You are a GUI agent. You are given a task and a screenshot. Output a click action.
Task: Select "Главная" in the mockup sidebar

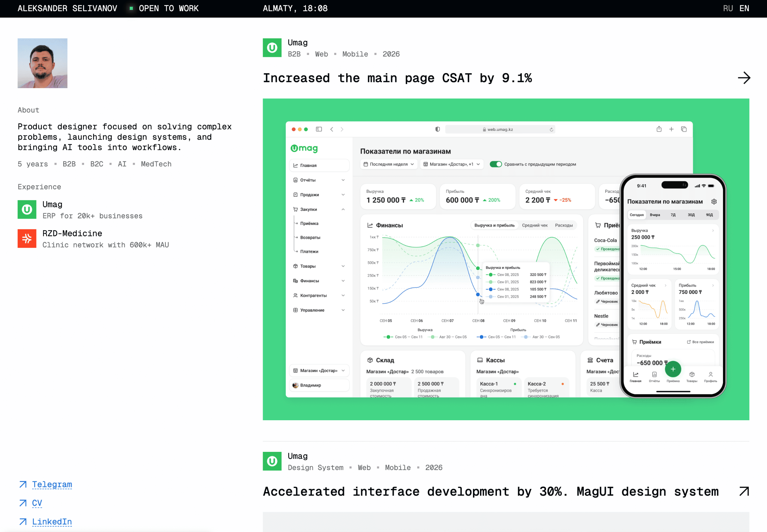pyautogui.click(x=319, y=165)
